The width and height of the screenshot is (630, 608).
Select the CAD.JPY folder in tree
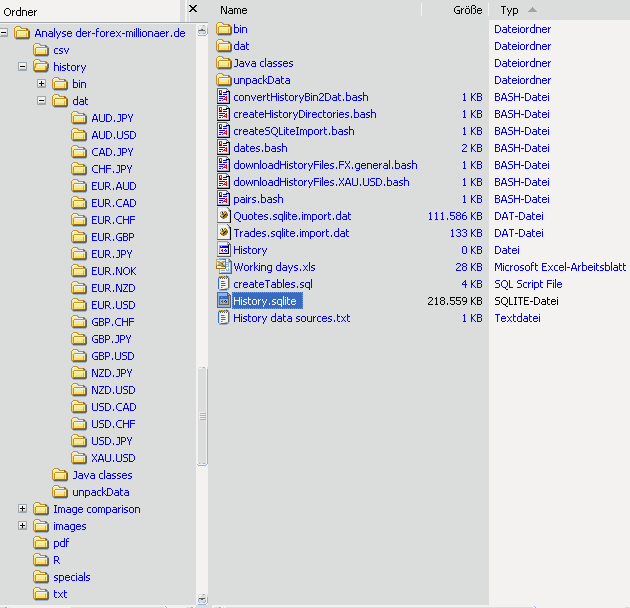point(112,152)
